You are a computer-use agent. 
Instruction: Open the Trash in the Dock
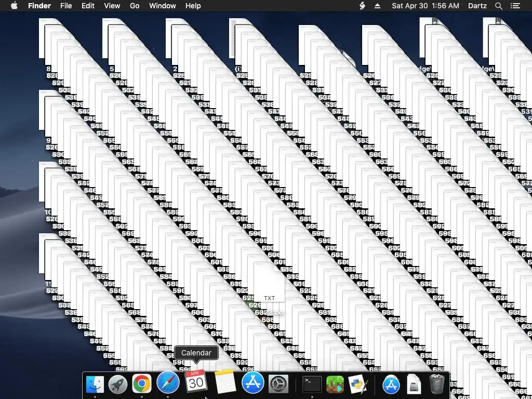[x=436, y=384]
